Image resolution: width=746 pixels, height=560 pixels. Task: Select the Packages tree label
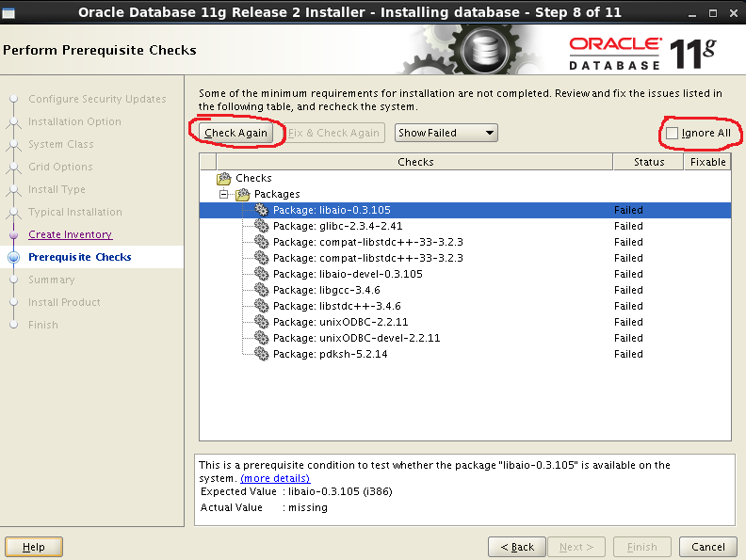pos(277,194)
